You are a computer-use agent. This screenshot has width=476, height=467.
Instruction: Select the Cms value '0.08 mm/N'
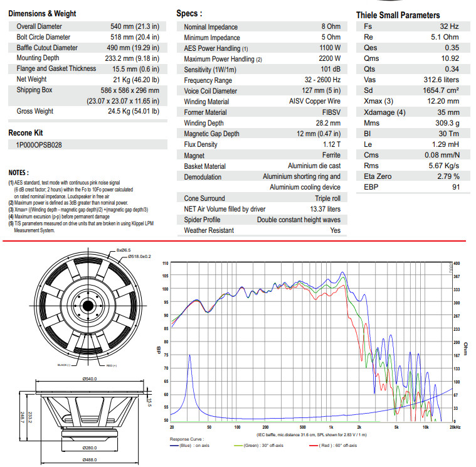point(442,155)
